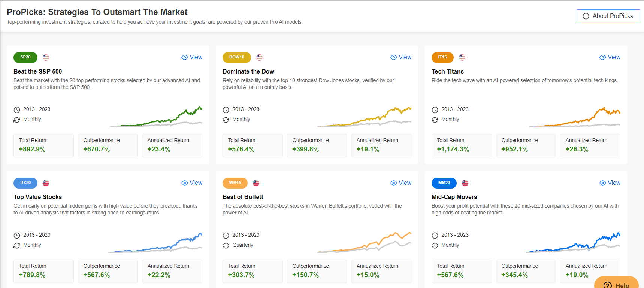Click the clock icon in Top Value Stocks

tap(17, 235)
